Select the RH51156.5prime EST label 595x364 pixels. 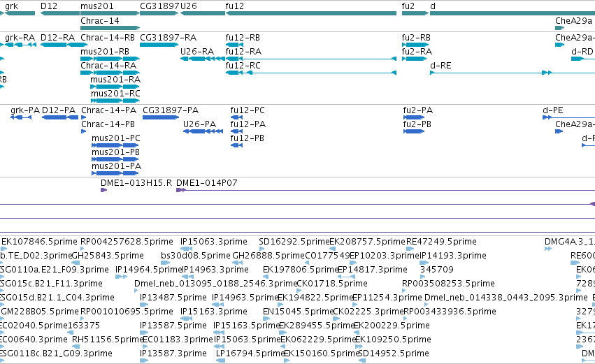pyautogui.click(x=108, y=340)
